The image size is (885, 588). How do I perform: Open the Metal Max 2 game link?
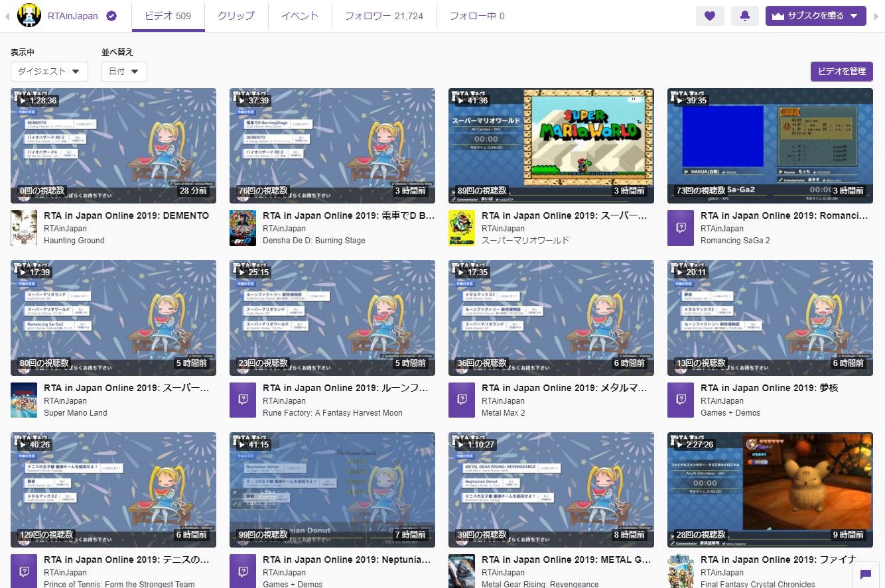504,412
